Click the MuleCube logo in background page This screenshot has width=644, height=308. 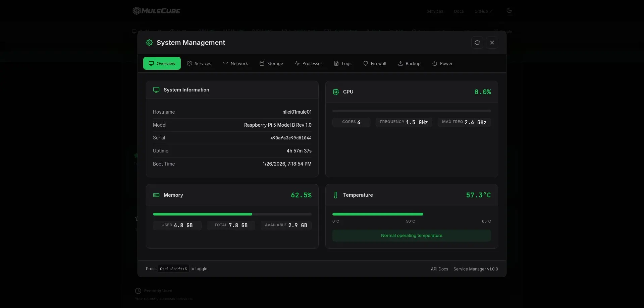(156, 11)
